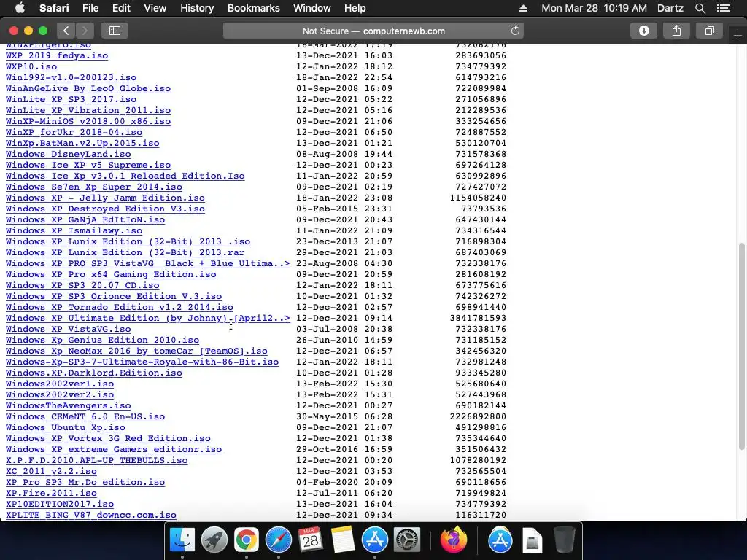Download WXP_2019_fedya.iso
The height and width of the screenshot is (560, 747).
[57, 55]
